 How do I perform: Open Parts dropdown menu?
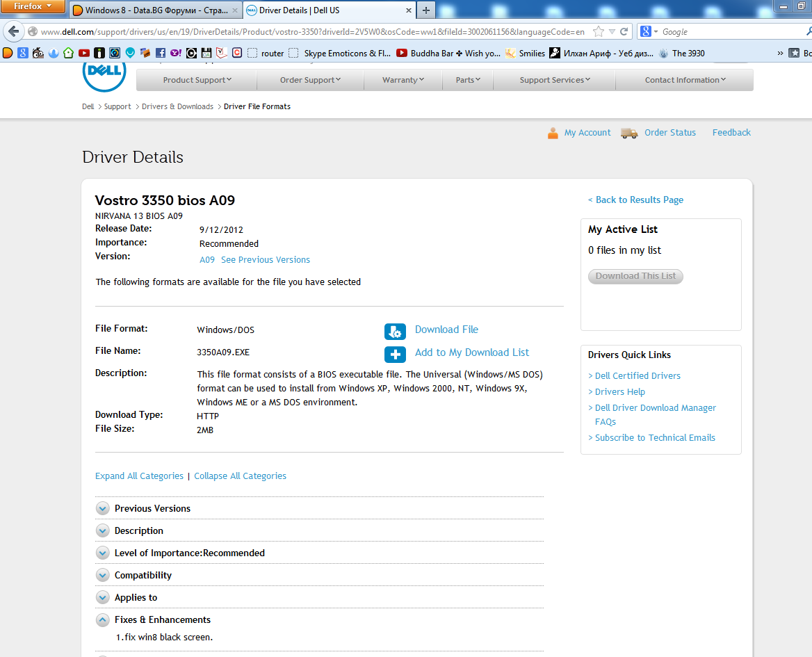(468, 80)
